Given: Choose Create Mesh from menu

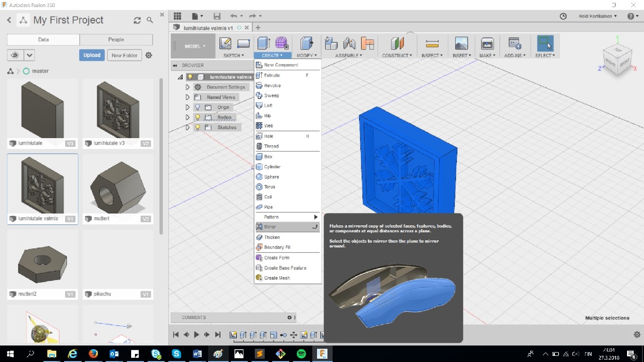Looking at the screenshot, I should pyautogui.click(x=288, y=278).
